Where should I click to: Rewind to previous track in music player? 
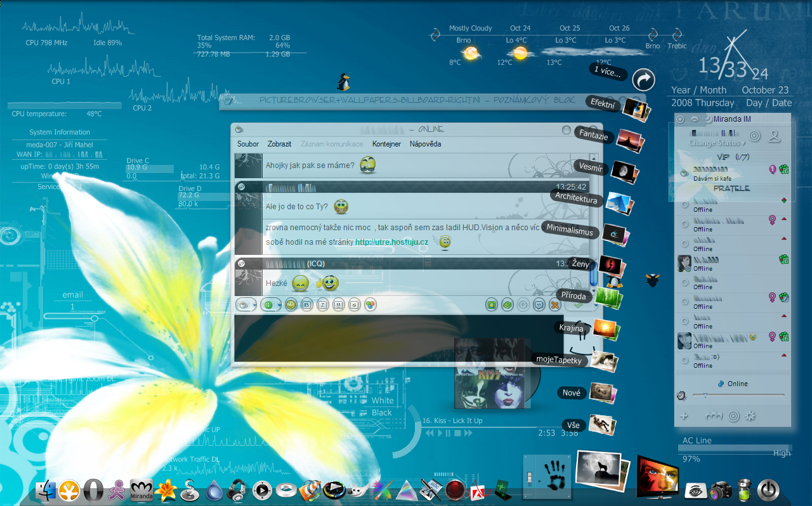point(429,433)
